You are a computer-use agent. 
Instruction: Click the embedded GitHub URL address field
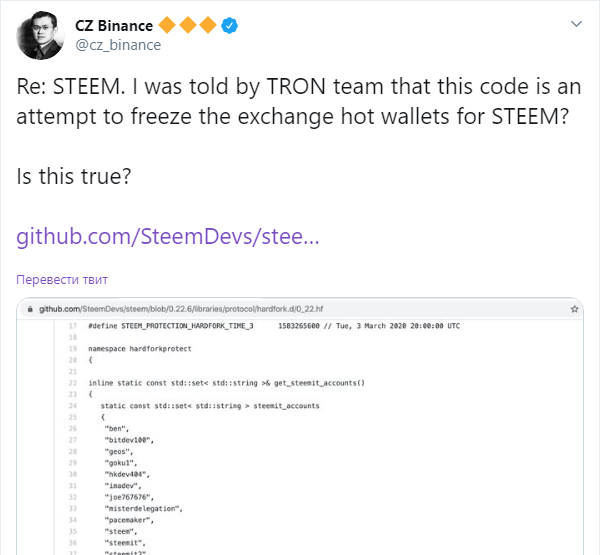[x=200, y=311]
